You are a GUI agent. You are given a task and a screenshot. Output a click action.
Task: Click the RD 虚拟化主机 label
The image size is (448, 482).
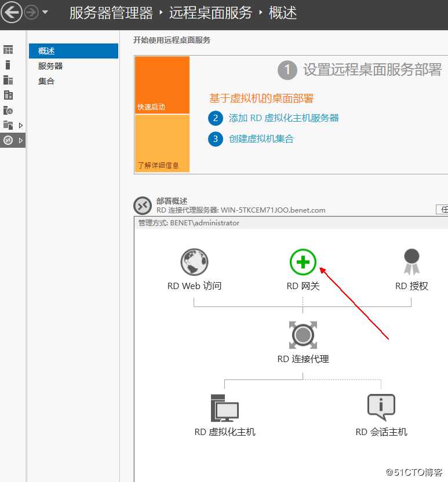(x=225, y=432)
